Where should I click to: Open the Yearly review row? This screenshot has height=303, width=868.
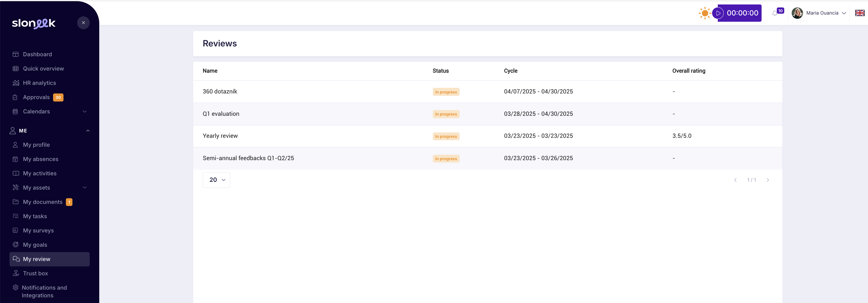[487, 136]
